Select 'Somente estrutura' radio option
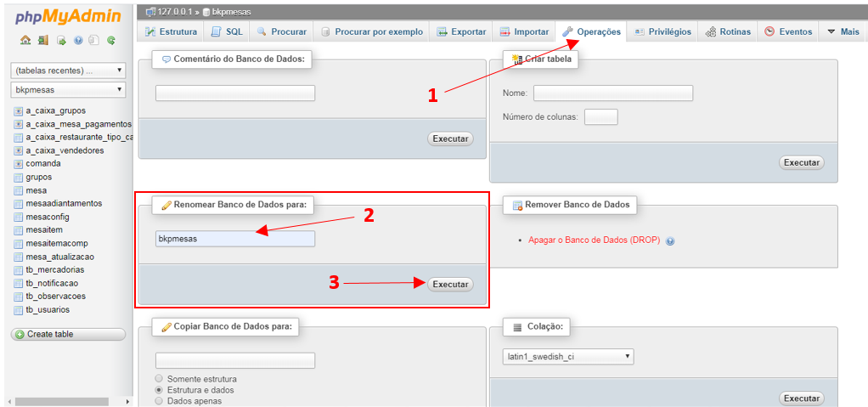 click(x=159, y=379)
